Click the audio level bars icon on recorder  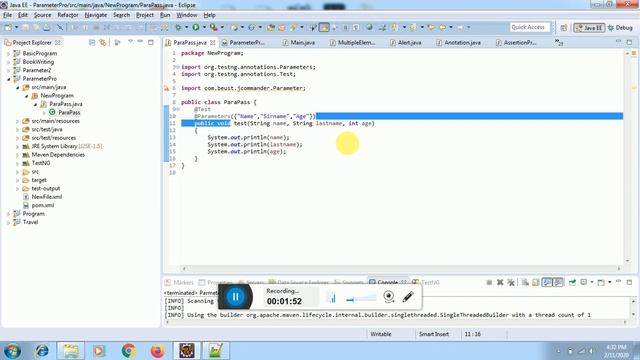(x=332, y=298)
